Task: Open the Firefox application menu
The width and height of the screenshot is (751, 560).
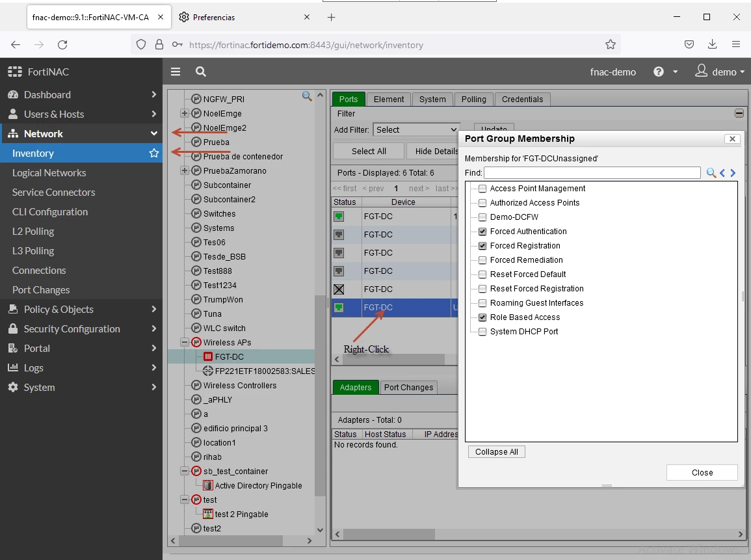Action: pyautogui.click(x=736, y=44)
